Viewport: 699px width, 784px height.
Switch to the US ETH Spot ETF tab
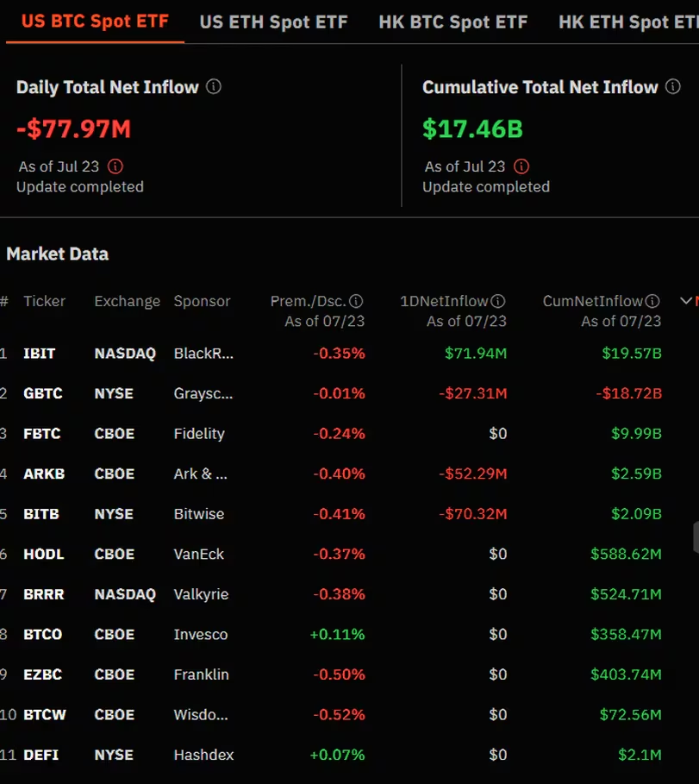click(x=273, y=22)
